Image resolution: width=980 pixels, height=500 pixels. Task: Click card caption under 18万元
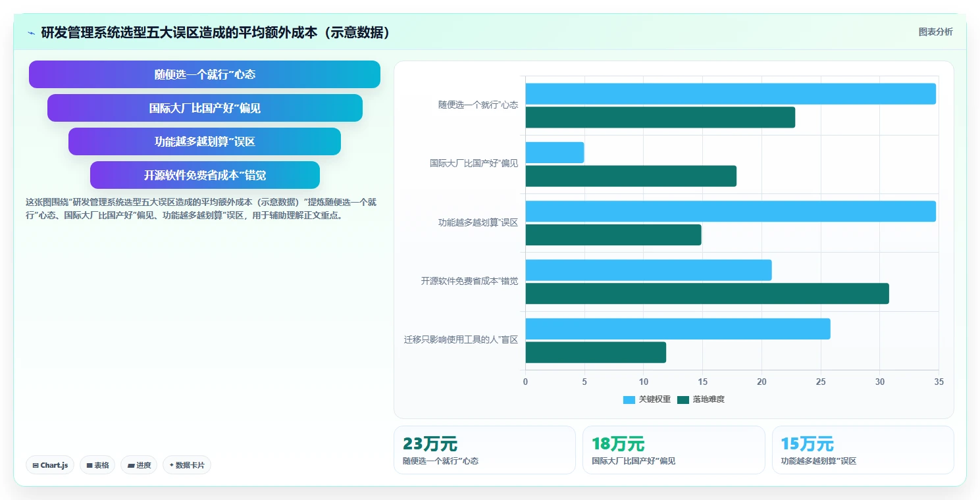[633, 461]
